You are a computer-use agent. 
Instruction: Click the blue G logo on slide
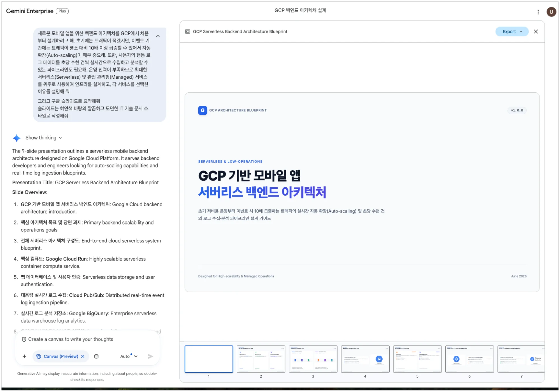(203, 110)
